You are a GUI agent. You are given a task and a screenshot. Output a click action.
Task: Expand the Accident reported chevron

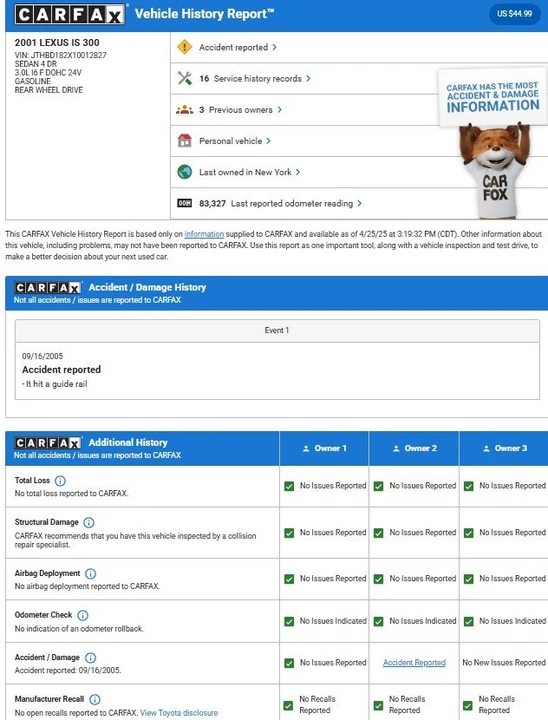274,47
